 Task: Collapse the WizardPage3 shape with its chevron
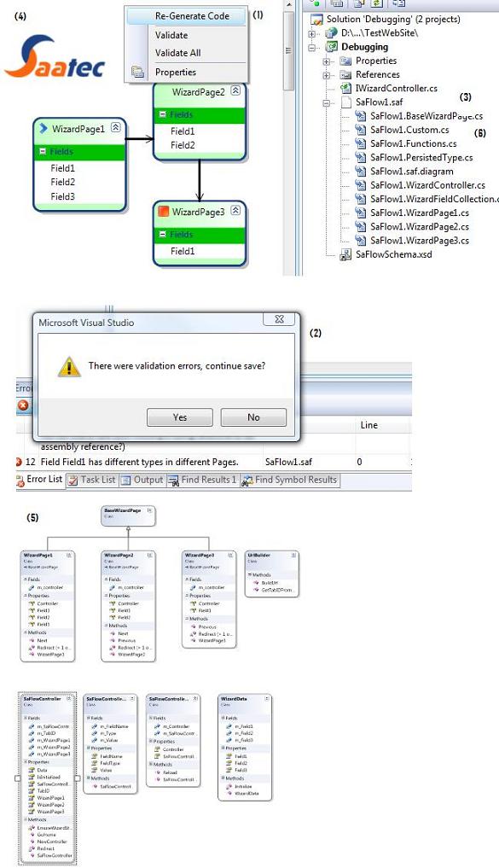235,210
